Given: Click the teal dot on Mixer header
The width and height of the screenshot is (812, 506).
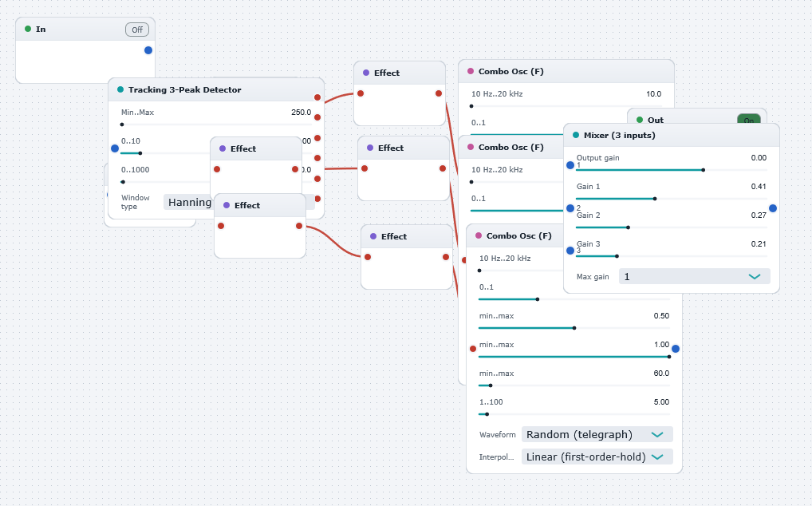Looking at the screenshot, I should click(576, 135).
